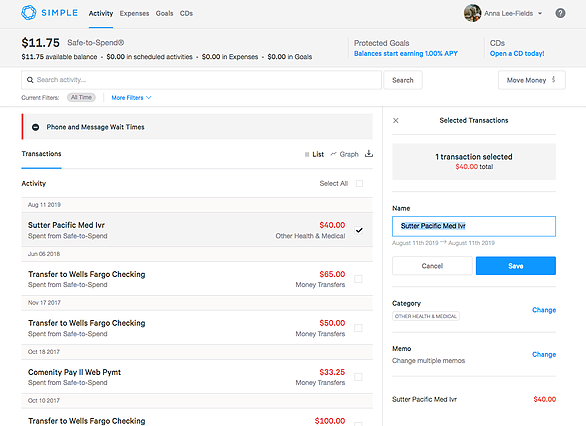Open the Comenity Pay II Web Pymt transaction

[x=197, y=377]
